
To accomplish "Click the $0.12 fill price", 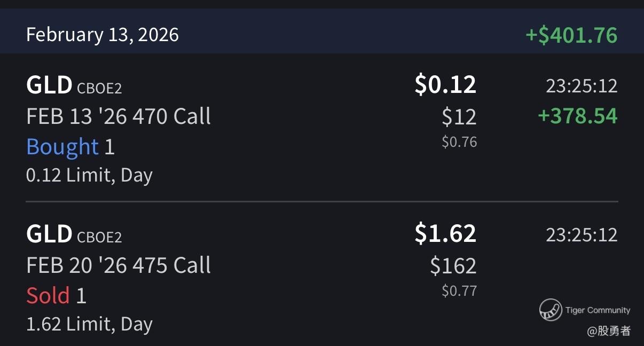I will [445, 85].
